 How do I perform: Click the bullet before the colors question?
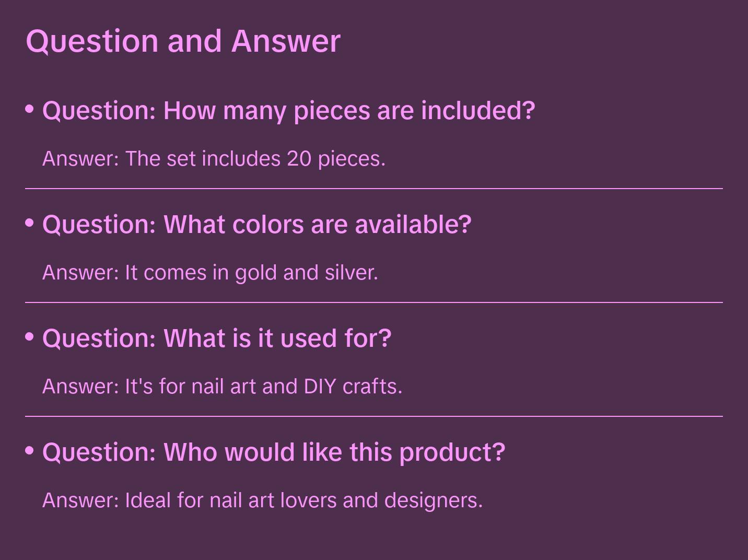click(x=30, y=223)
